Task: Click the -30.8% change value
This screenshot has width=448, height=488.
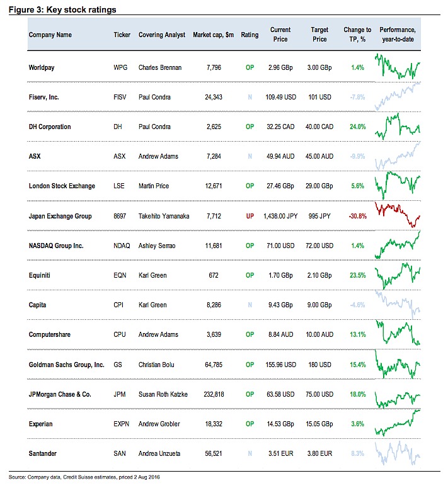Action: pos(357,216)
